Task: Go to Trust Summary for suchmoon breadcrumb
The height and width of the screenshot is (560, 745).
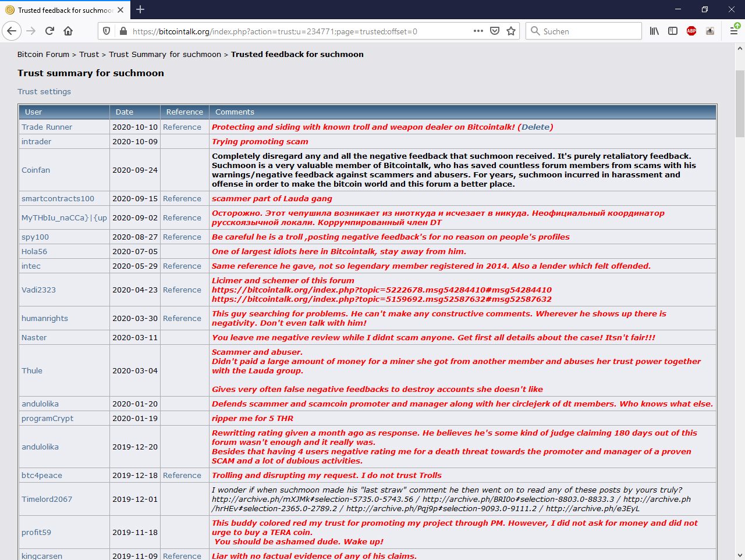Action: point(165,54)
